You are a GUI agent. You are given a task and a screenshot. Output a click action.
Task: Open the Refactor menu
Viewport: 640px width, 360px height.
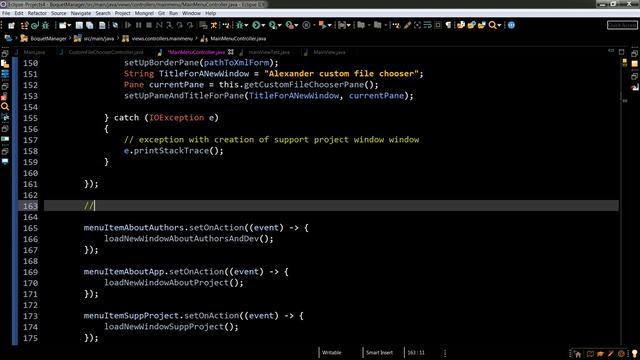(37, 13)
